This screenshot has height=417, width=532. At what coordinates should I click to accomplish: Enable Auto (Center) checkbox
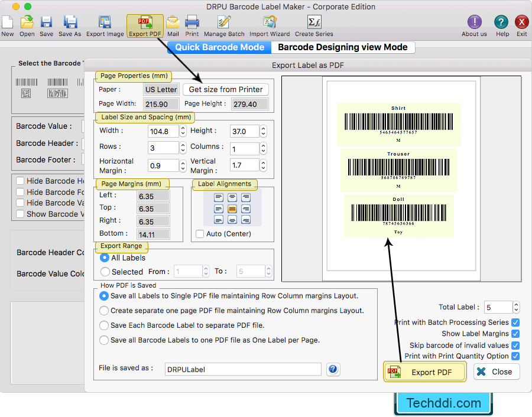(x=200, y=234)
